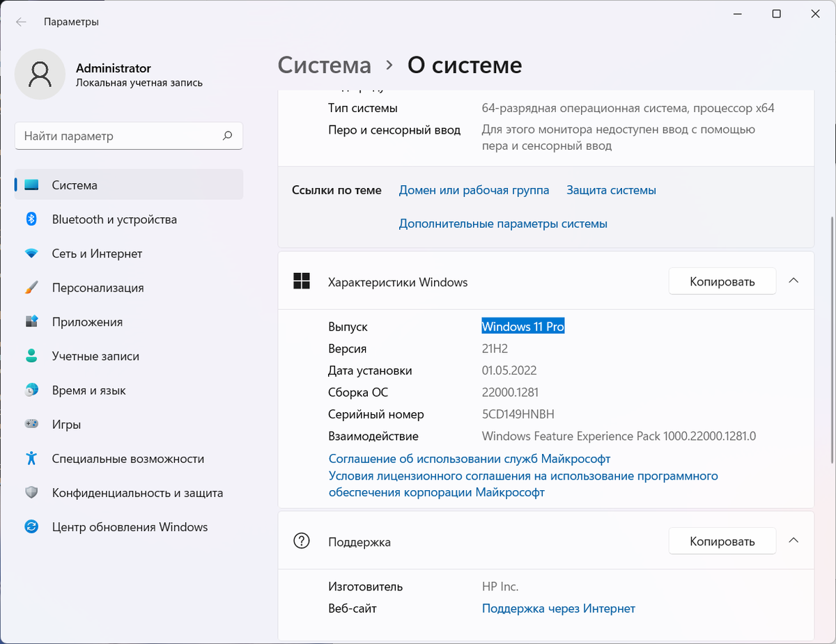Click the Копировать button for Характеристики Windows

pyautogui.click(x=722, y=281)
